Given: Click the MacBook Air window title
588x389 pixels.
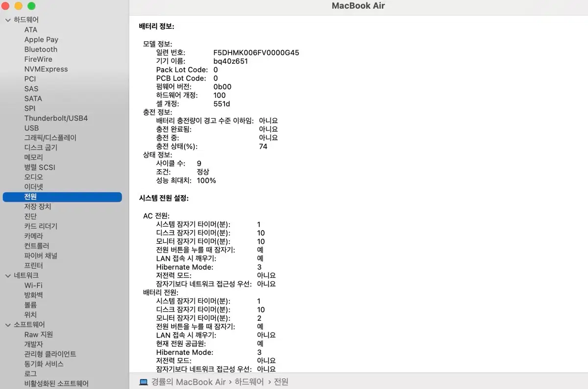Looking at the screenshot, I should pos(358,6).
